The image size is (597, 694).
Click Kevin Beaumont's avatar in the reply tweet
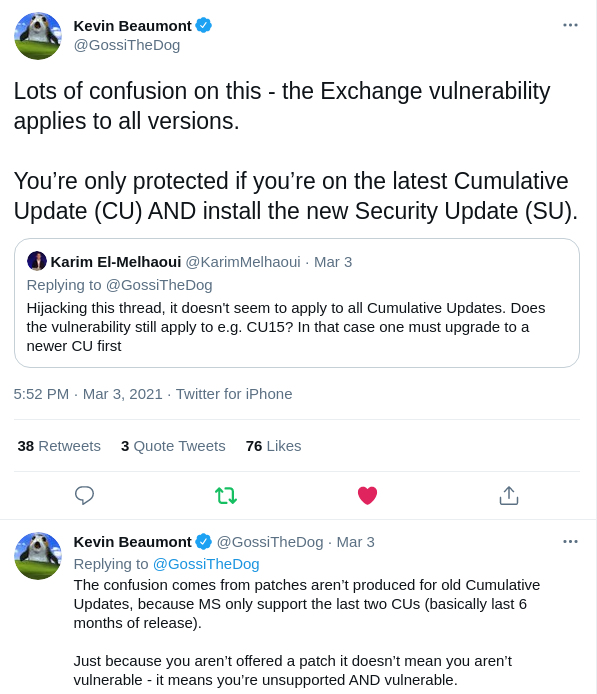[x=38, y=556]
